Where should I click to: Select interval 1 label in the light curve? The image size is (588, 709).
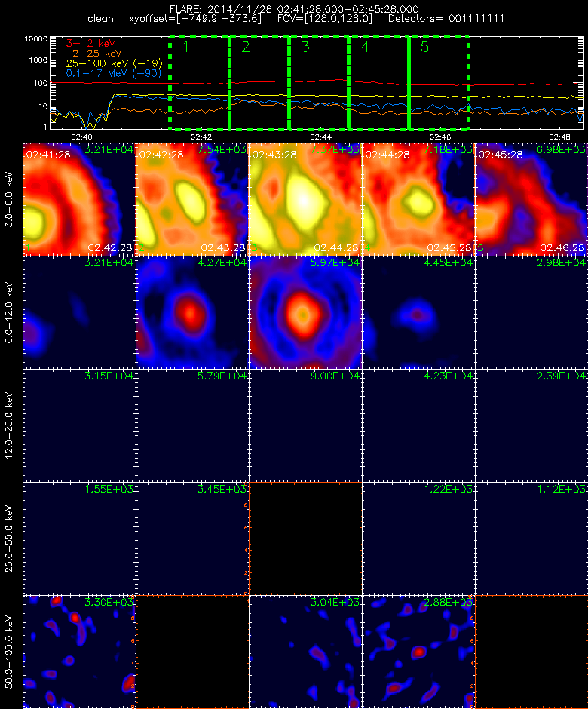click(x=185, y=47)
